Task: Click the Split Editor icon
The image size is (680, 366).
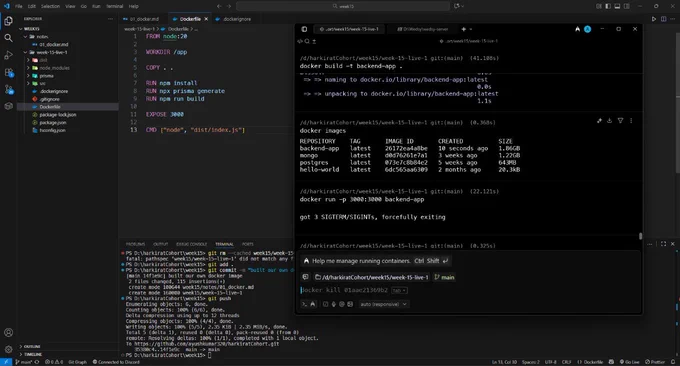Action: coord(664,19)
